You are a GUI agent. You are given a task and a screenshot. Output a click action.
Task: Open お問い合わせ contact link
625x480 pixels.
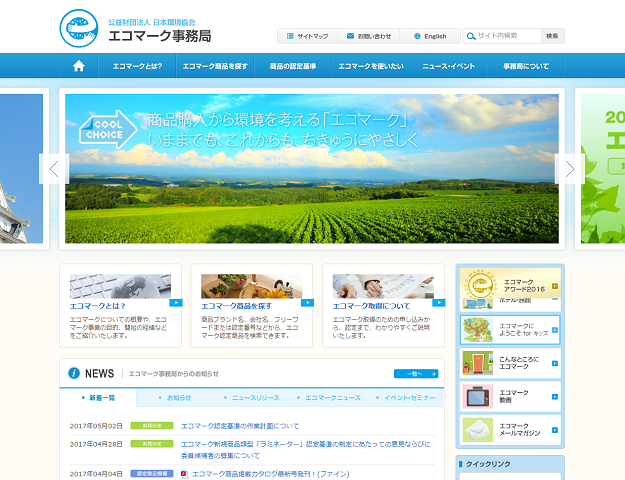[369, 36]
